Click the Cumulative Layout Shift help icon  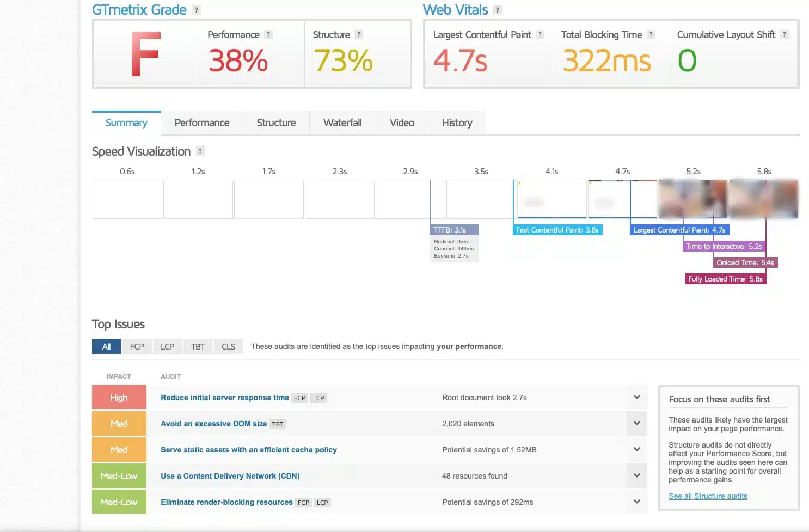click(785, 34)
